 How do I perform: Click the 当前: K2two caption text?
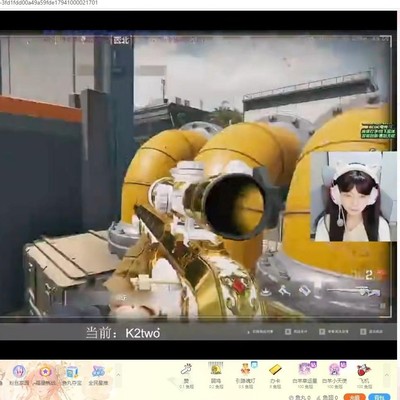point(123,333)
